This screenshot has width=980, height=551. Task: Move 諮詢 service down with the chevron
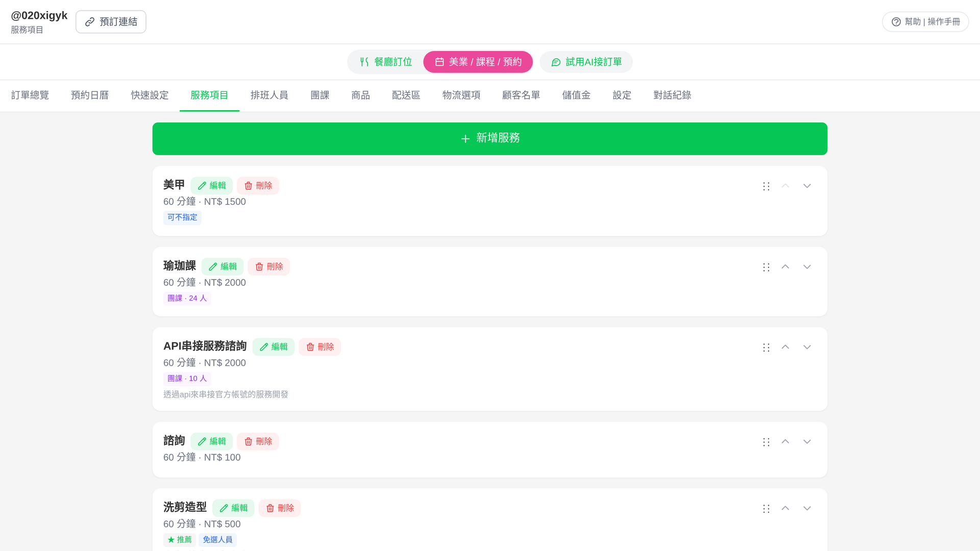[x=807, y=442]
